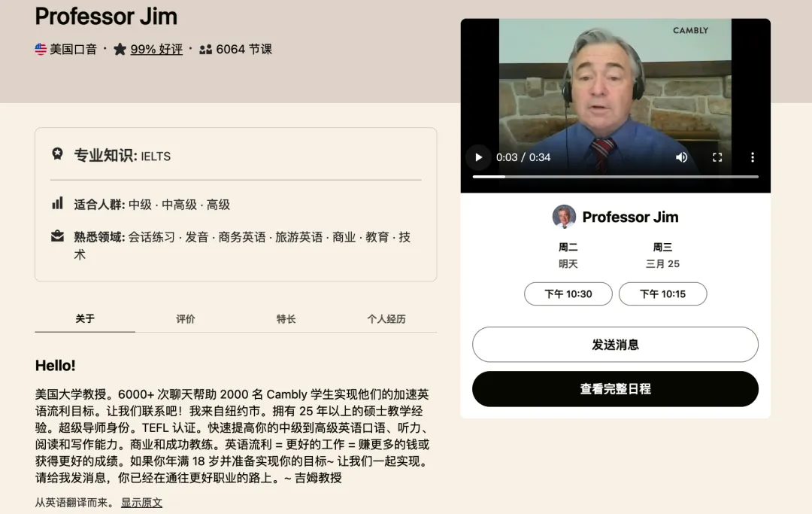Image resolution: width=812 pixels, height=514 pixels.
Task: Click the briefcase icon for 熟悉领域
Action: coord(57,236)
